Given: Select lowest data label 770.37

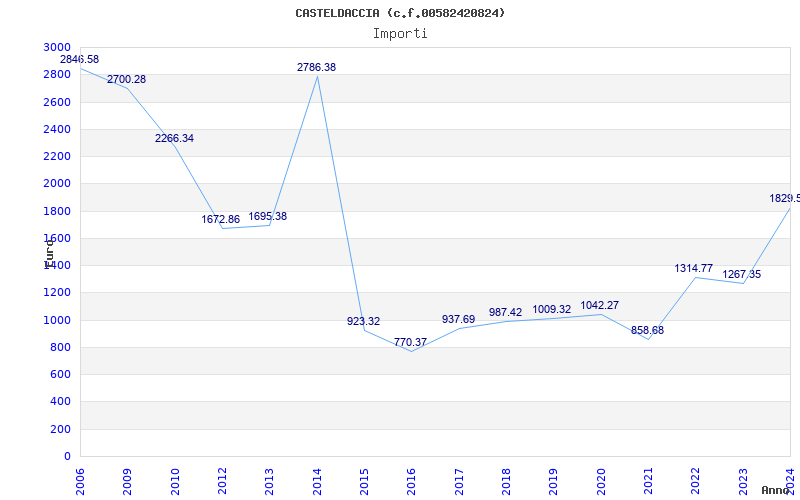Looking at the screenshot, I should 410,342.
